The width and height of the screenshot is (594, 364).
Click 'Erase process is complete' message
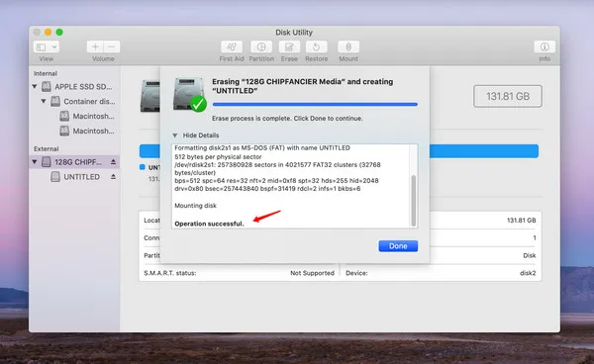pos(287,118)
